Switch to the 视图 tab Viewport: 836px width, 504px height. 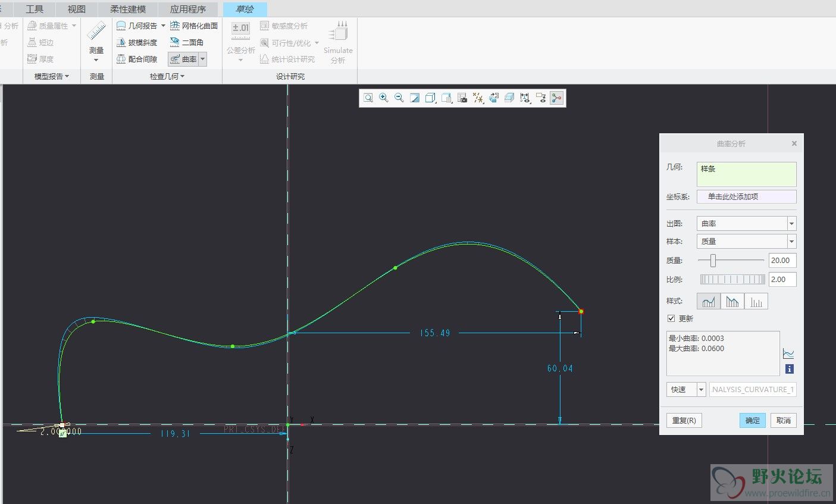(x=77, y=9)
